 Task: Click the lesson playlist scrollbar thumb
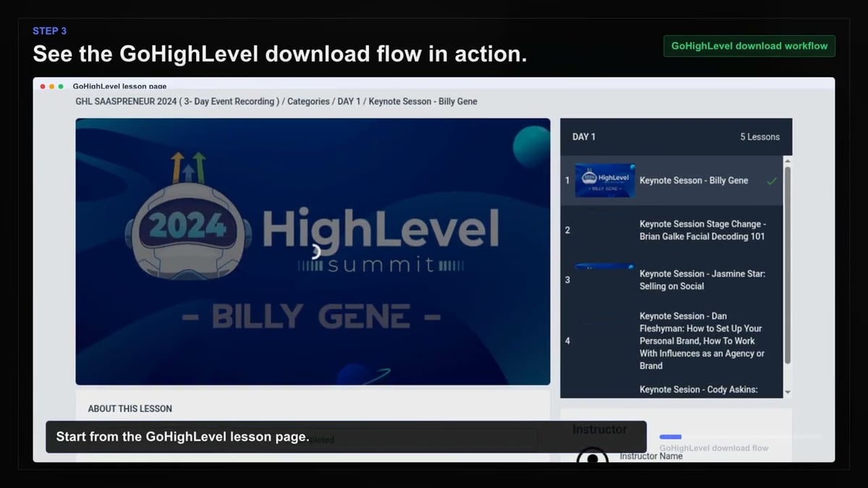pos(788,265)
